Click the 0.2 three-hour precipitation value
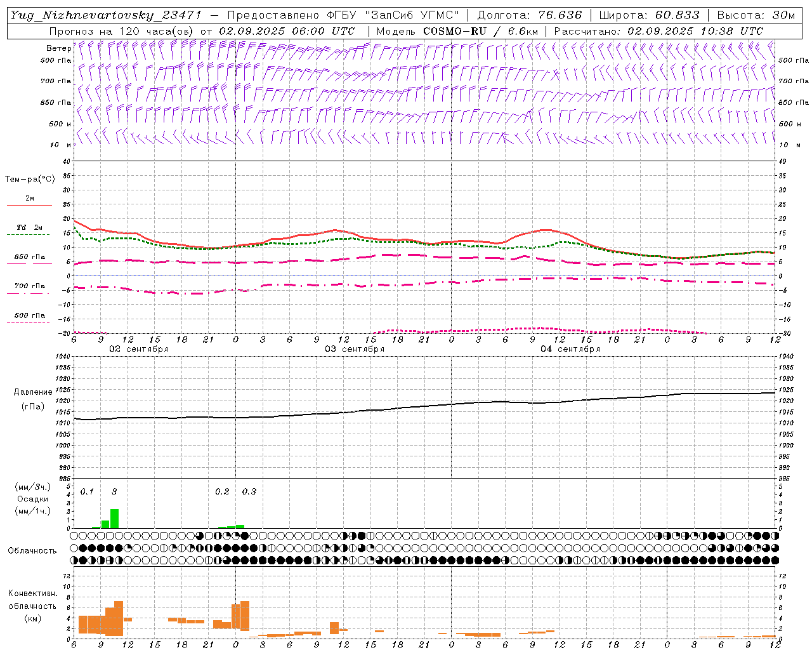 pos(222,491)
